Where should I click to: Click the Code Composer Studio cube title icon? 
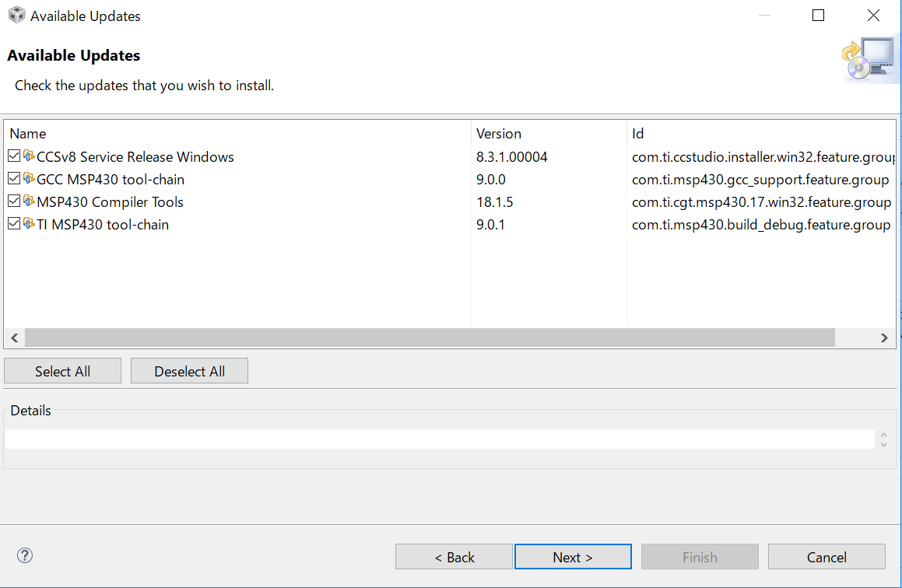pyautogui.click(x=16, y=16)
